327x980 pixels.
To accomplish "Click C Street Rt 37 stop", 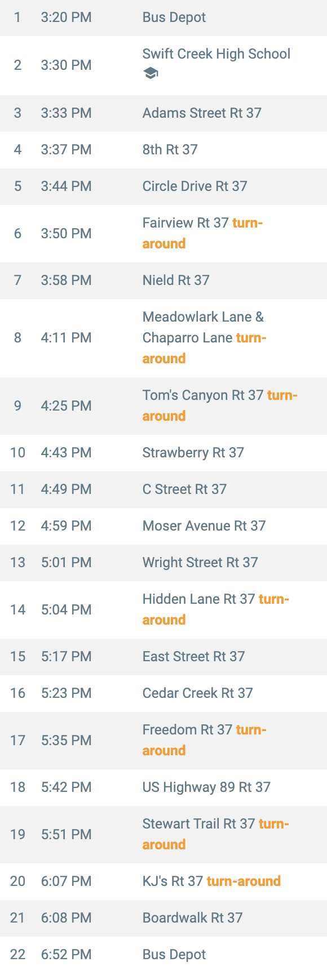I will click(x=163, y=489).
